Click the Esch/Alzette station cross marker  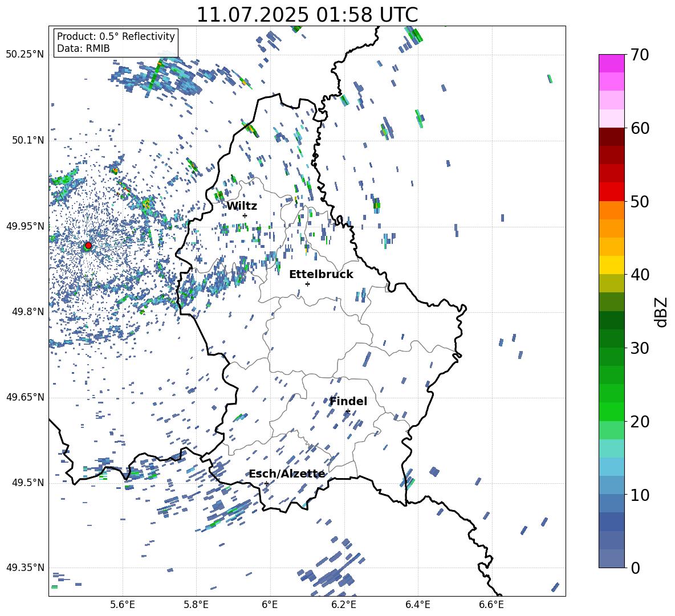[x=266, y=483]
